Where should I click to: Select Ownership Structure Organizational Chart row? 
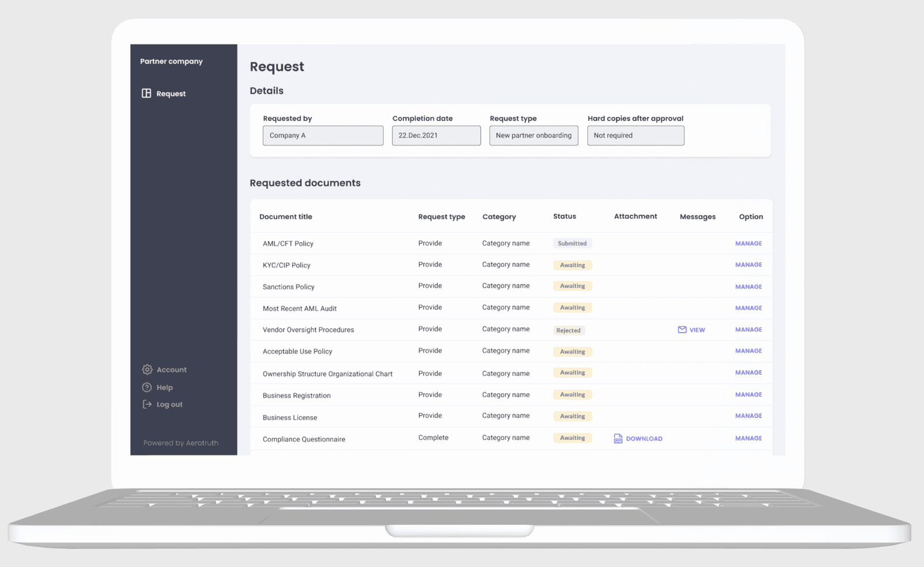[327, 374]
